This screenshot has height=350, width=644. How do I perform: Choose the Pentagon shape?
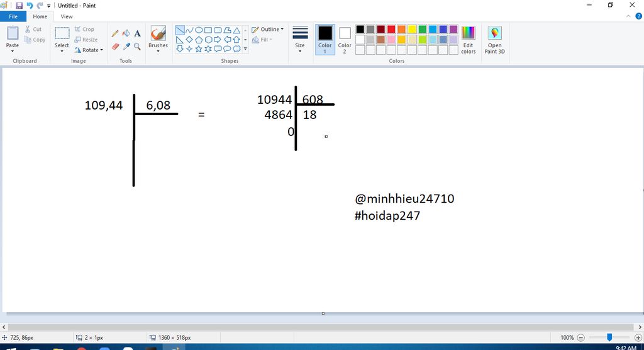pyautogui.click(x=199, y=40)
